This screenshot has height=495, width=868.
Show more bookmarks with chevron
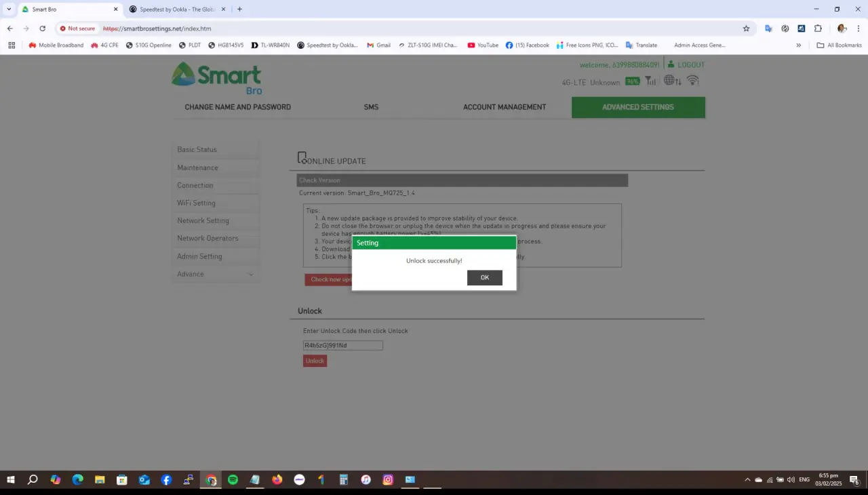coord(798,45)
